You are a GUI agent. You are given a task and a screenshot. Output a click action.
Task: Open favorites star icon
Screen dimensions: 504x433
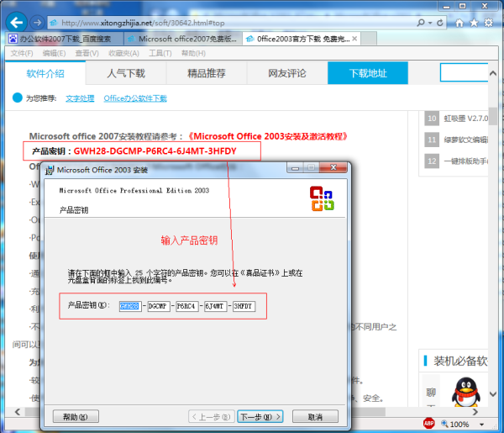474,23
